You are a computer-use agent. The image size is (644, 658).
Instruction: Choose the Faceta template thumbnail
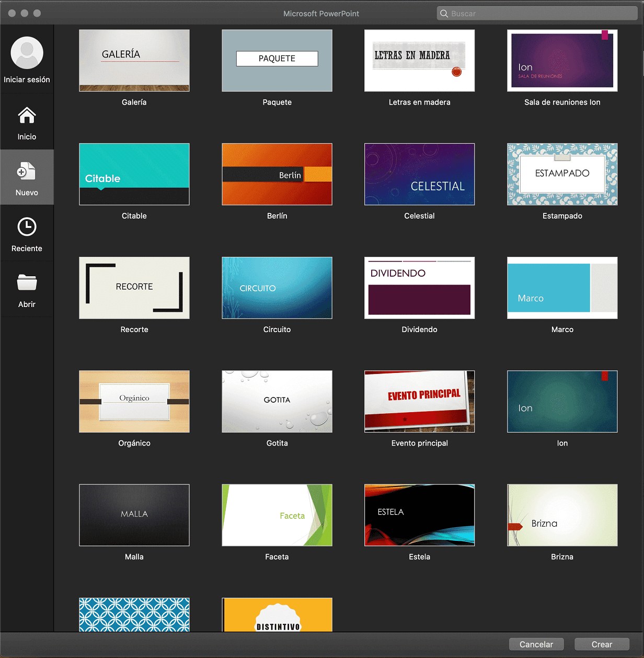pos(277,515)
